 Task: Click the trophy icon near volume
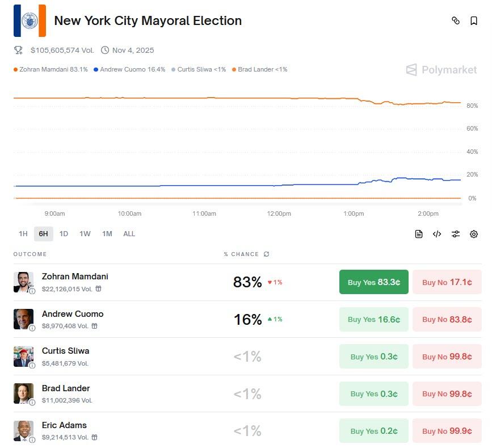[x=18, y=50]
